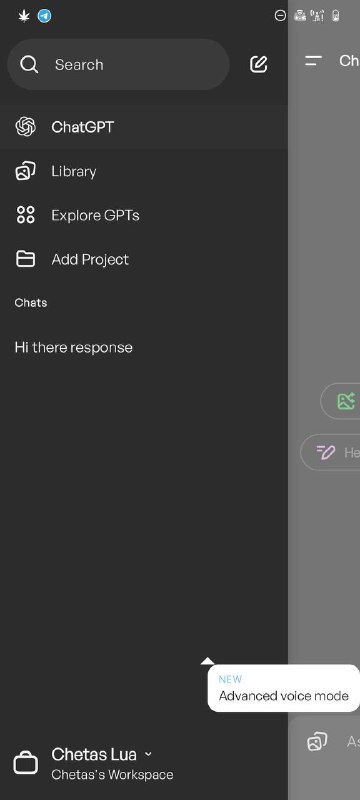Tap the ChatGPT logo icon
The height and width of the screenshot is (800, 360).
click(25, 127)
